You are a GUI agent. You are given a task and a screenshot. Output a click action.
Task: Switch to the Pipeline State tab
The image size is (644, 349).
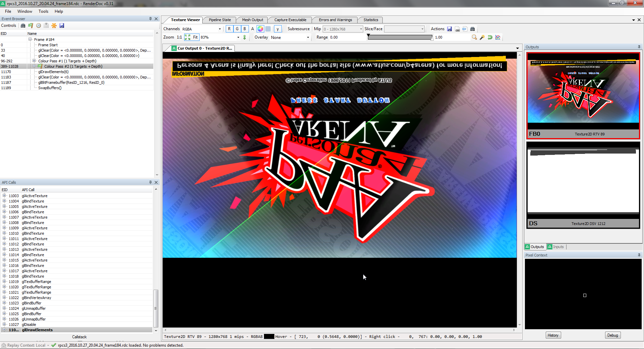(x=220, y=20)
